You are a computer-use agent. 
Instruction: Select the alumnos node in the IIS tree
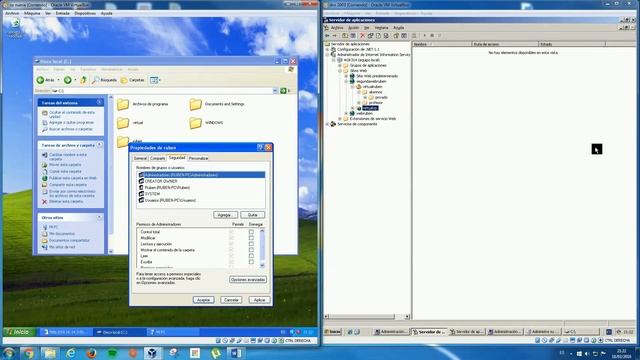376,92
